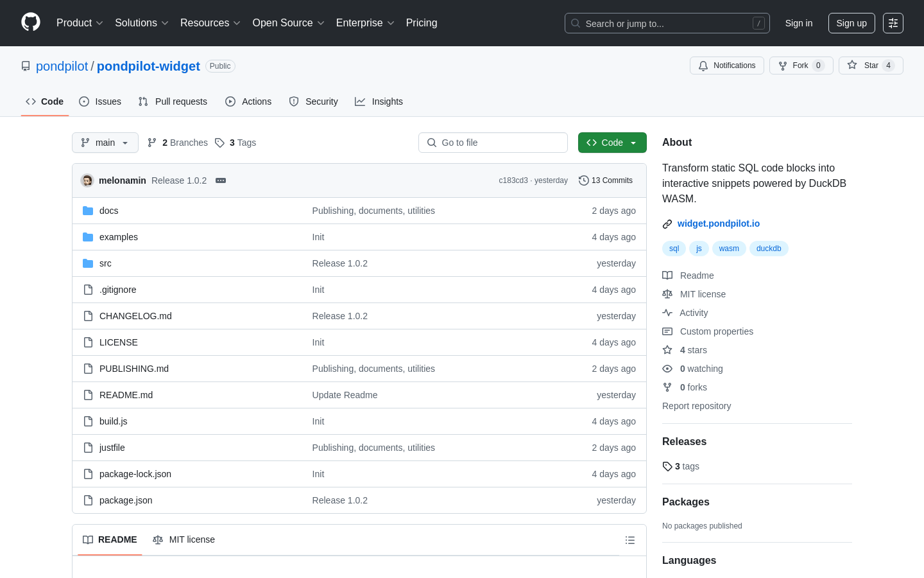Screen dimensions: 924x578
Task: Click the widget.pondpilot.io link icon
Action: [667, 224]
